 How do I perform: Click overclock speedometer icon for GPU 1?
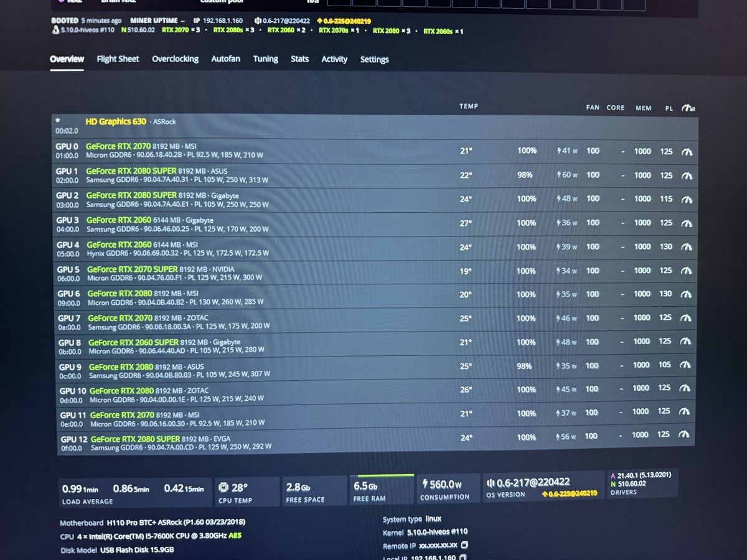(687, 176)
